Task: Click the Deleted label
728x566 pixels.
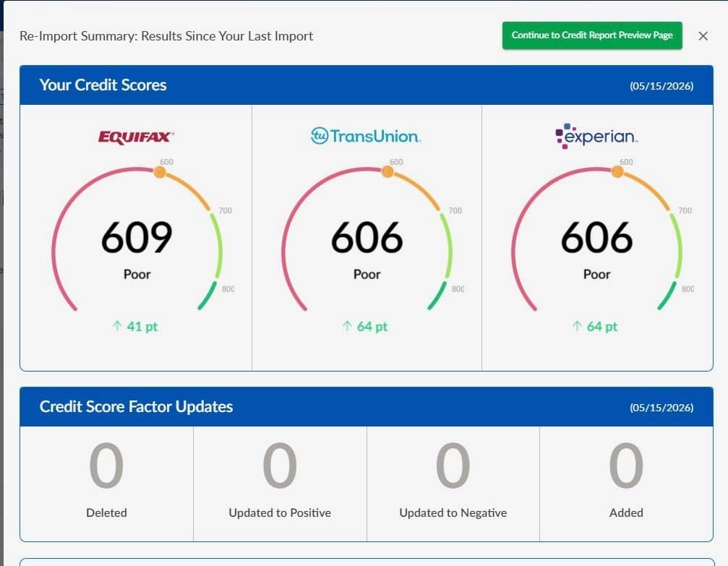Action: pyautogui.click(x=106, y=513)
